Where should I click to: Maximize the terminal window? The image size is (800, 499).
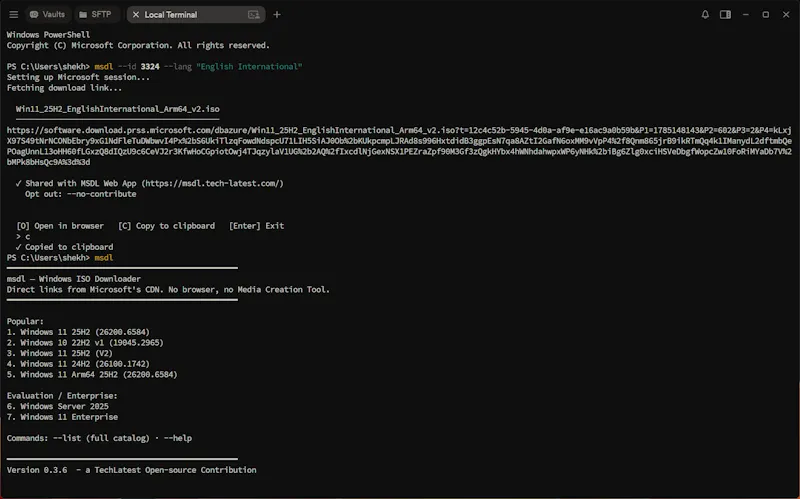pyautogui.click(x=766, y=15)
